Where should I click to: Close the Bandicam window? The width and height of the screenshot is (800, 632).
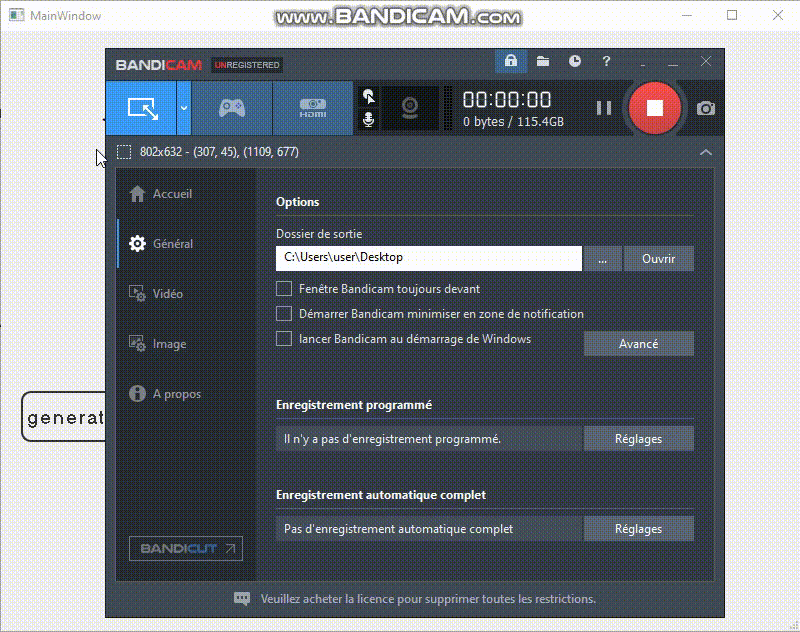pyautogui.click(x=706, y=62)
